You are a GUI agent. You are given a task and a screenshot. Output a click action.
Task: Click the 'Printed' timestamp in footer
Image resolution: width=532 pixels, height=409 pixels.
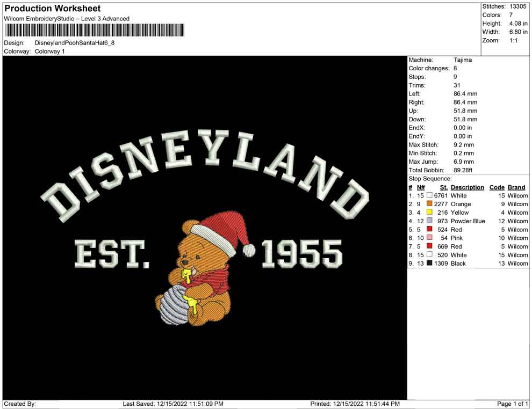click(355, 404)
